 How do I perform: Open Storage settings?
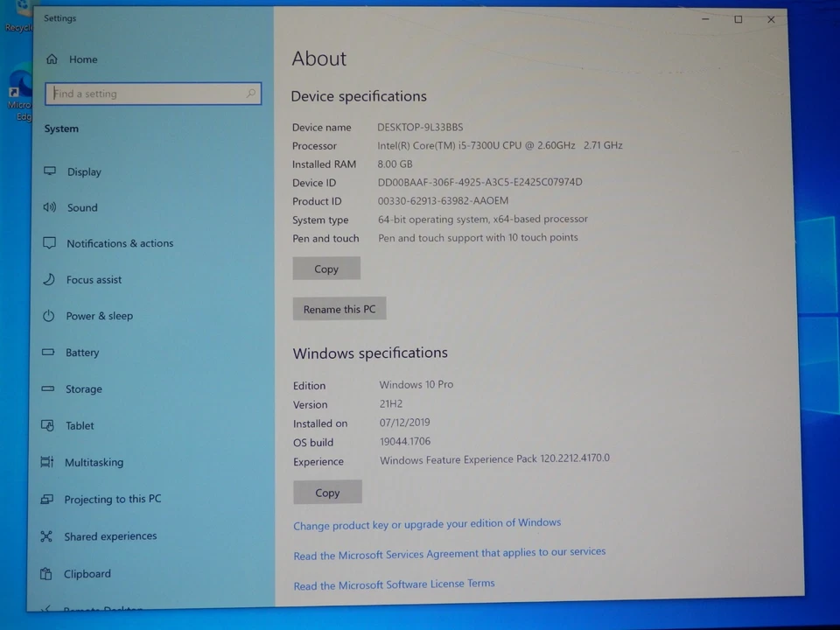click(x=83, y=388)
